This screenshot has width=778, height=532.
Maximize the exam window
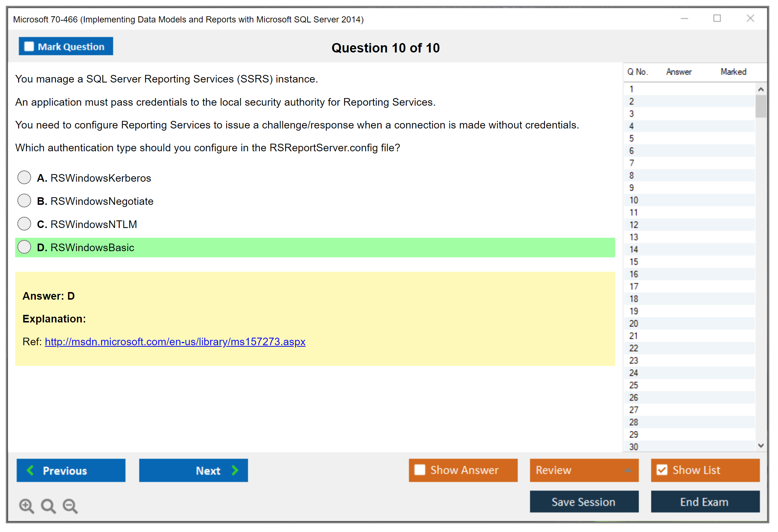pyautogui.click(x=717, y=18)
